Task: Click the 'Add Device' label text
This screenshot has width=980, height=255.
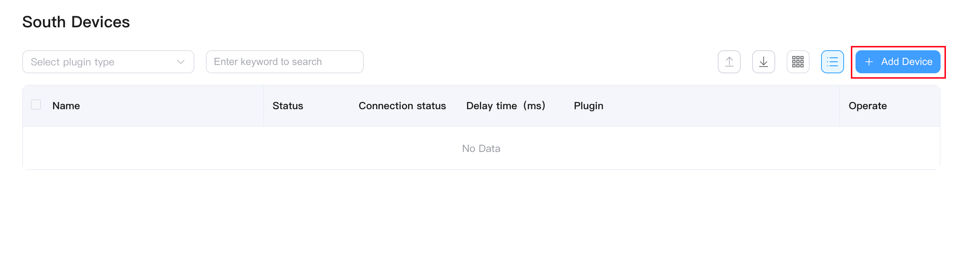Action: pos(906,62)
